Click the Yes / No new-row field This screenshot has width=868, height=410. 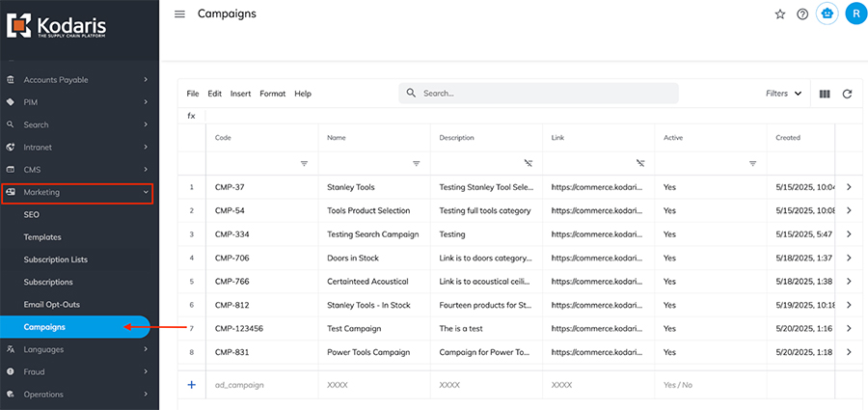click(710, 385)
